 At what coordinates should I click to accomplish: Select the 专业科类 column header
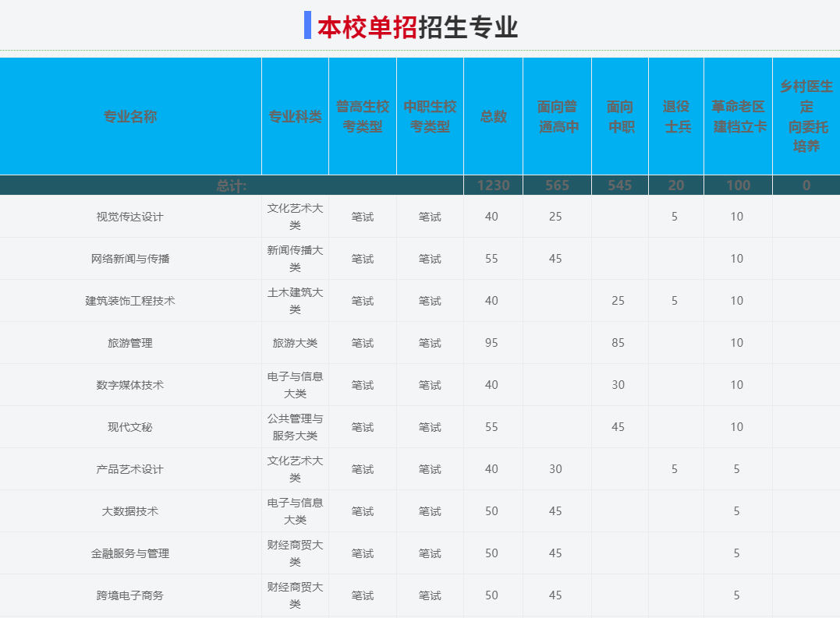[295, 117]
